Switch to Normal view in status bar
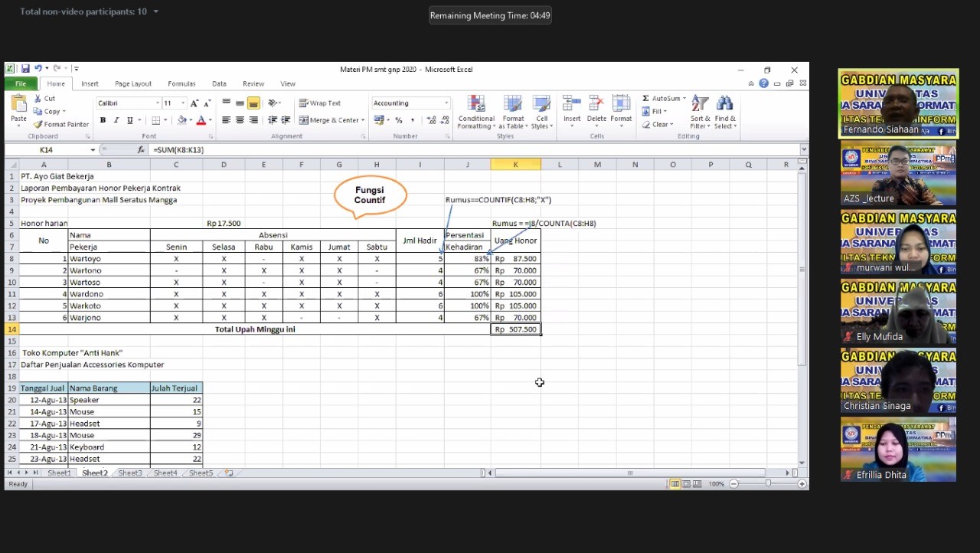This screenshot has width=980, height=553. click(x=675, y=484)
